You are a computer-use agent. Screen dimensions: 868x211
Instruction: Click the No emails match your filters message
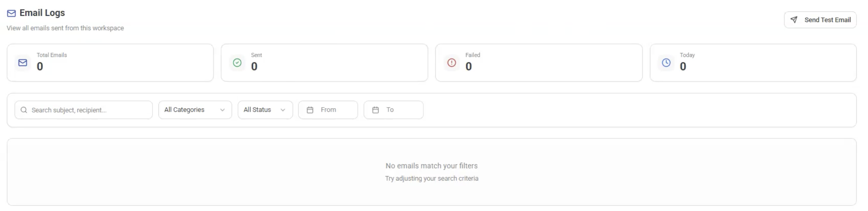[431, 166]
